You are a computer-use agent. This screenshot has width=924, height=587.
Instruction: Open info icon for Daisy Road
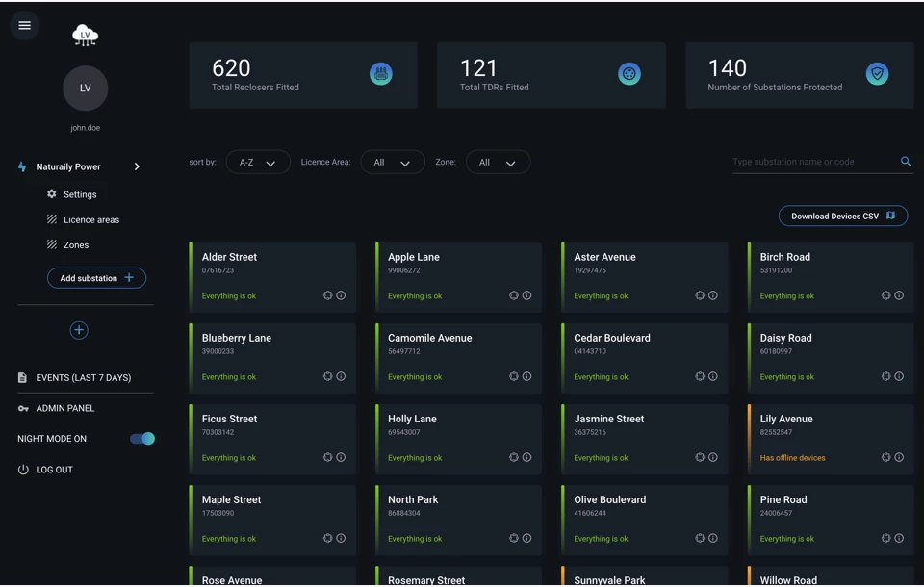tap(899, 376)
